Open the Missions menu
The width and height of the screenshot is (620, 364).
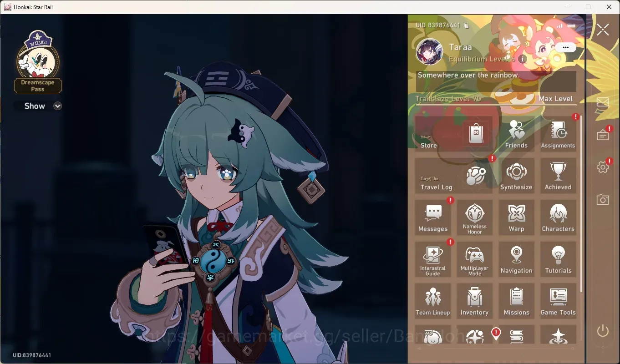516,301
